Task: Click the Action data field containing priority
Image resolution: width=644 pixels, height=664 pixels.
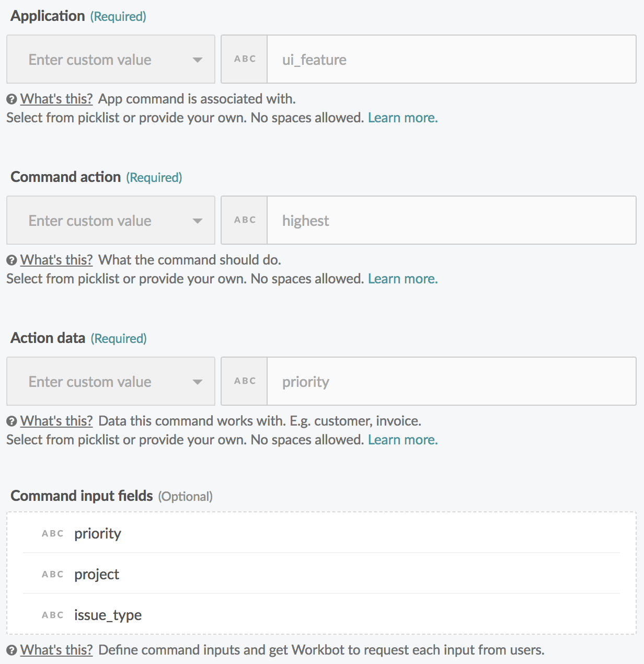Action: [451, 382]
